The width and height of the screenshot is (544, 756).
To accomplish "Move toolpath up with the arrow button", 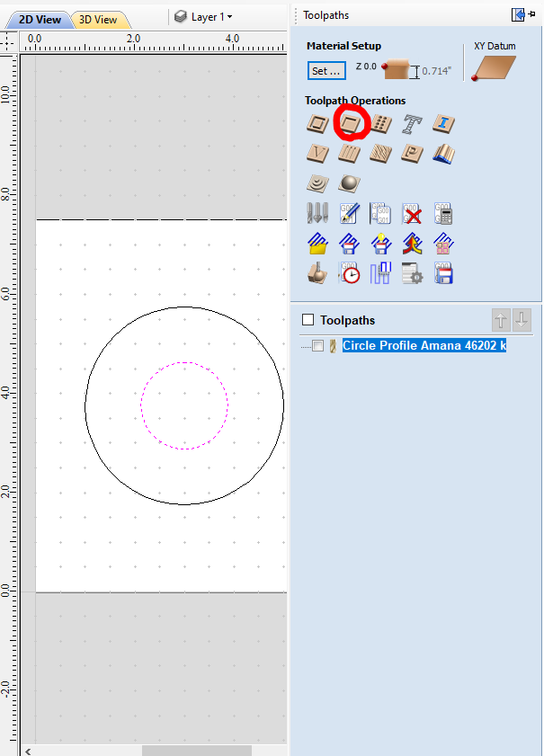I will pyautogui.click(x=501, y=320).
